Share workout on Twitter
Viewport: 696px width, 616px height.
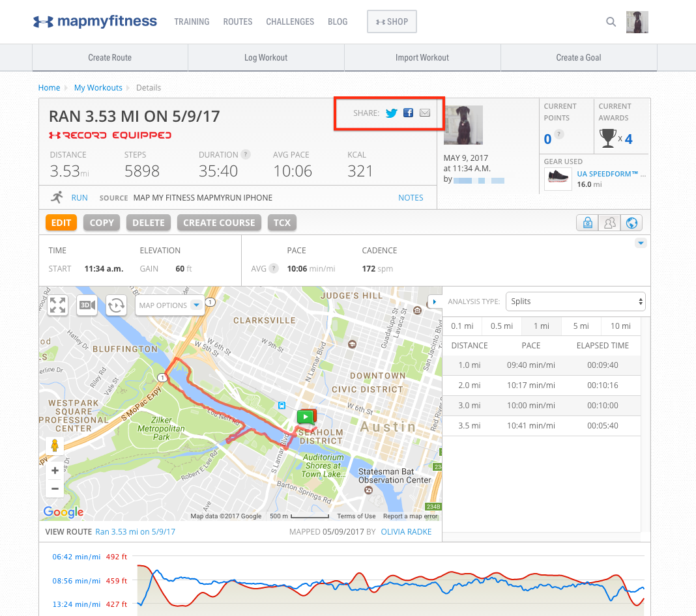(x=391, y=113)
